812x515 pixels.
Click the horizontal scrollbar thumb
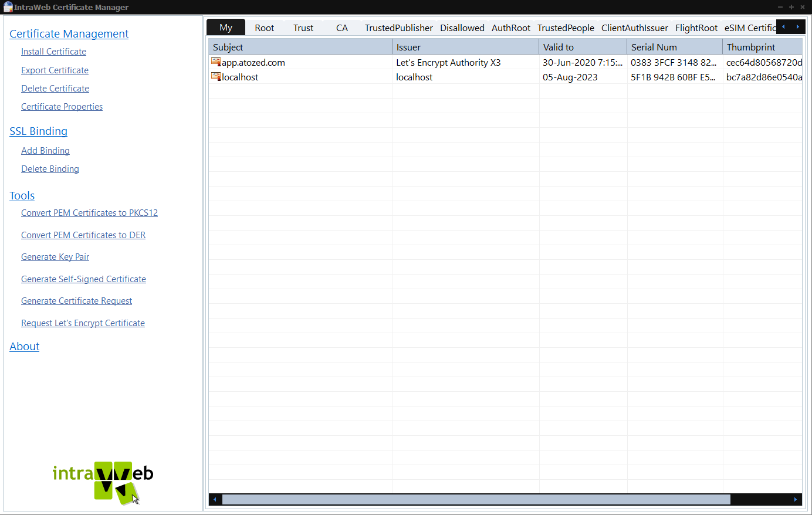tap(476, 500)
